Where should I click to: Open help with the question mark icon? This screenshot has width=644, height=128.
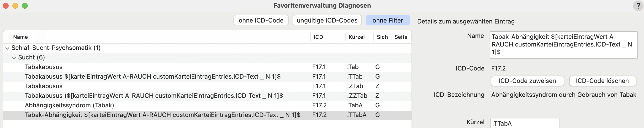click(x=638, y=6)
